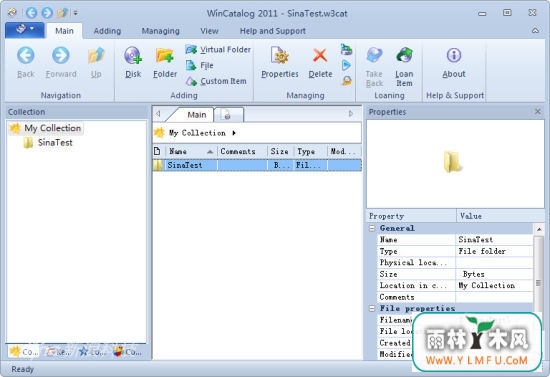Sort by the Modified column header
This screenshot has height=377, width=550.
tap(344, 151)
